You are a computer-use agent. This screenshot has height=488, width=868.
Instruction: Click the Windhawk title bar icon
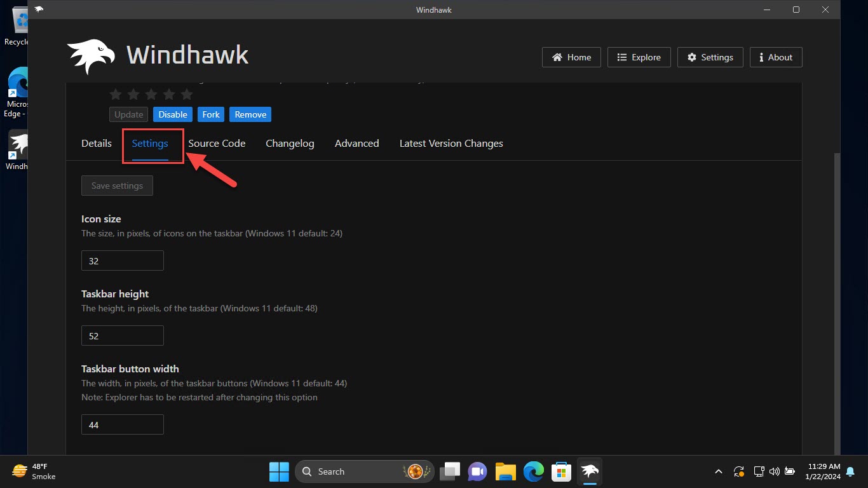(39, 10)
